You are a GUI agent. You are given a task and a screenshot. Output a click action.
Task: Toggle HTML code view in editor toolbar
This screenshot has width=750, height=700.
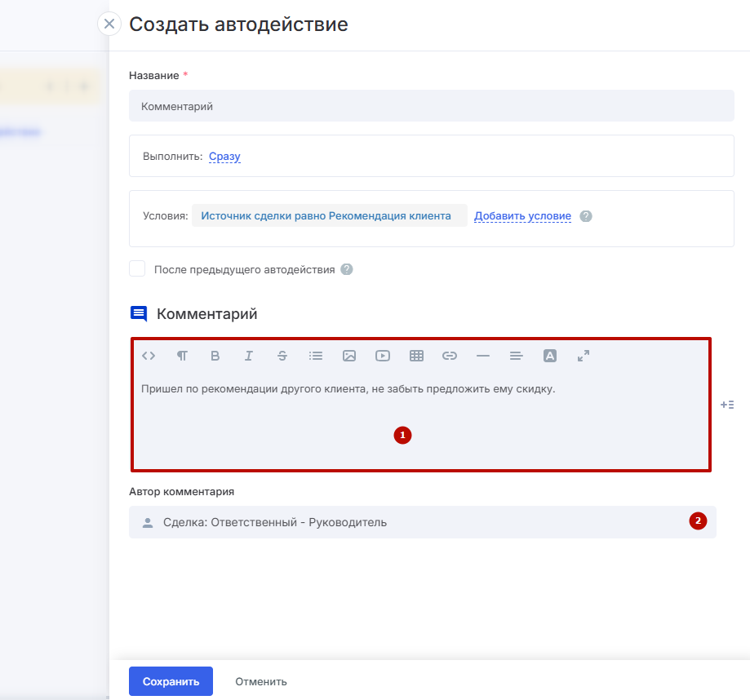[x=149, y=356]
